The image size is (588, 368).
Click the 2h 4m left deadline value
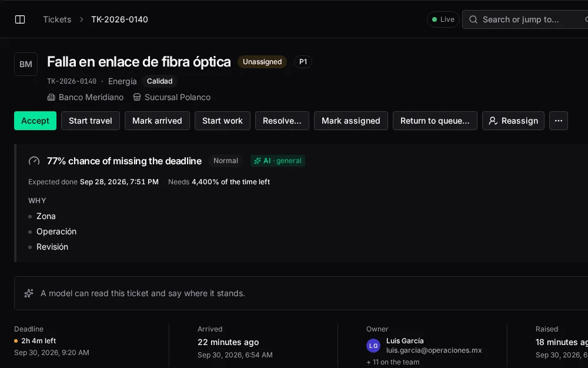tap(39, 341)
